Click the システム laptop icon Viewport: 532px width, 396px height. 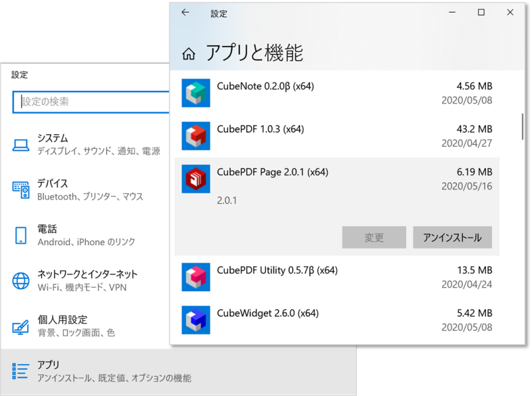tap(21, 145)
